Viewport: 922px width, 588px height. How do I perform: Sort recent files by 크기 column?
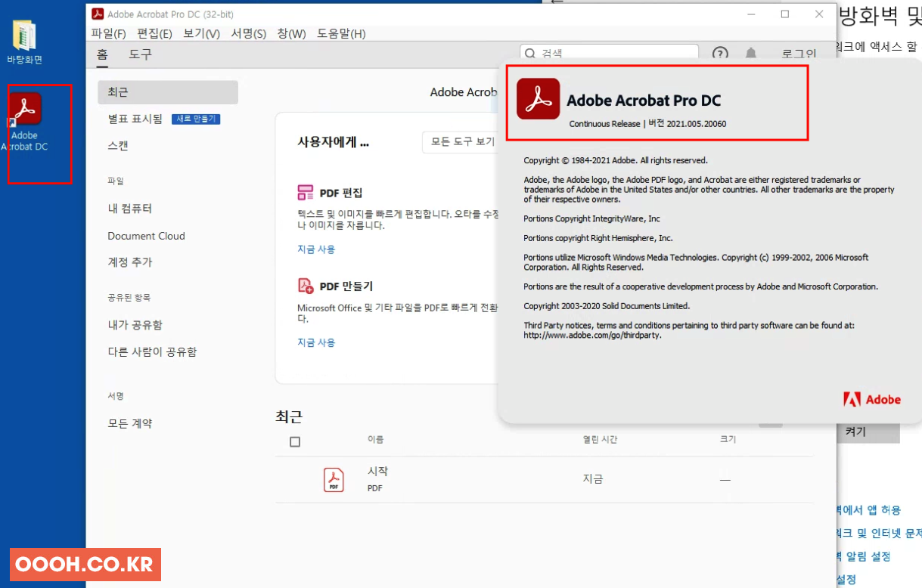tap(728, 440)
